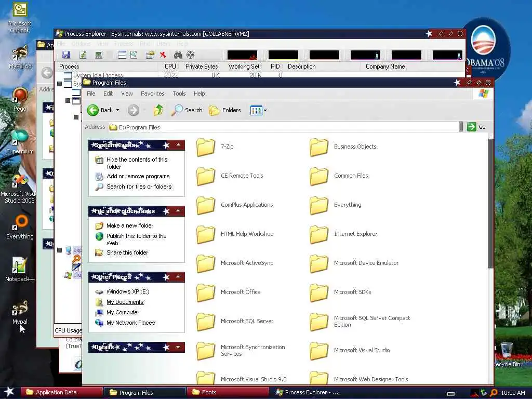
Task: Open My Network Places link
Action: (x=130, y=323)
